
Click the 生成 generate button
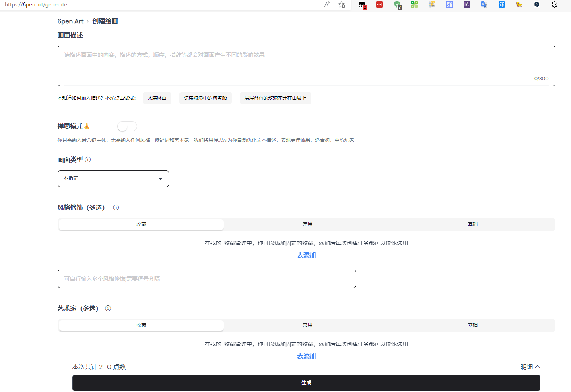pyautogui.click(x=306, y=383)
